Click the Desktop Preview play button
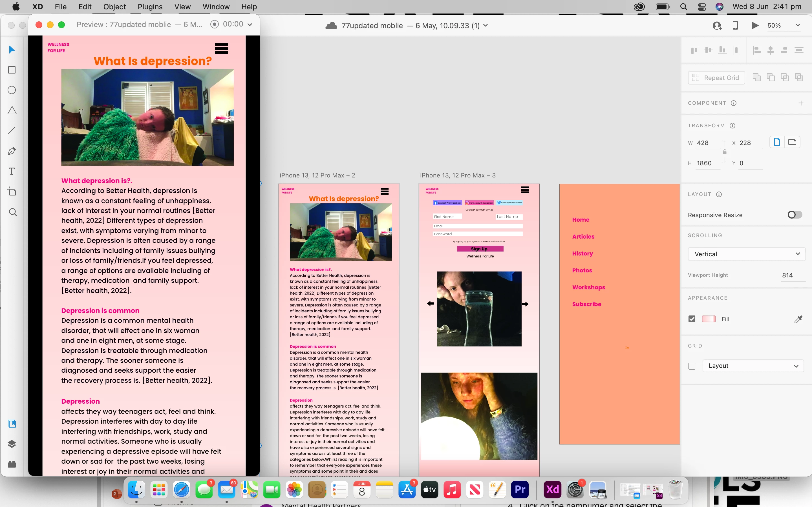This screenshot has height=507, width=812. coord(754,25)
